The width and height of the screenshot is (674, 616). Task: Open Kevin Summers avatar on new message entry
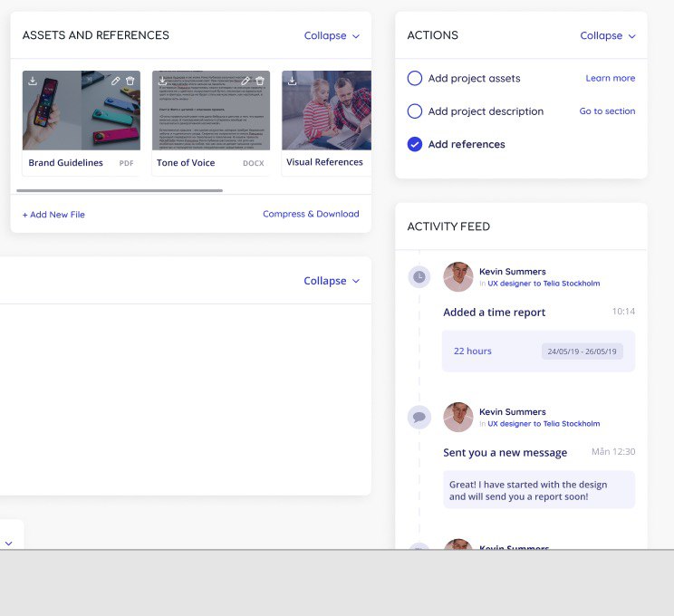(458, 417)
